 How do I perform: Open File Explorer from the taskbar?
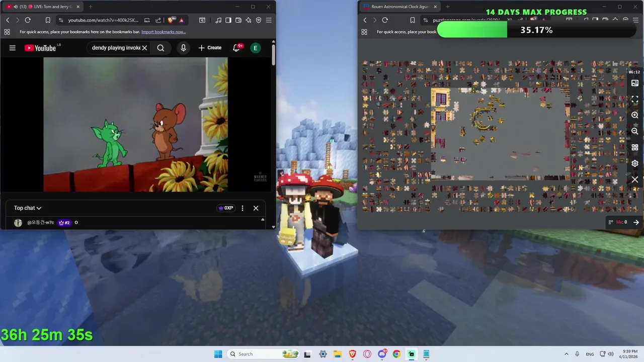pos(338,354)
